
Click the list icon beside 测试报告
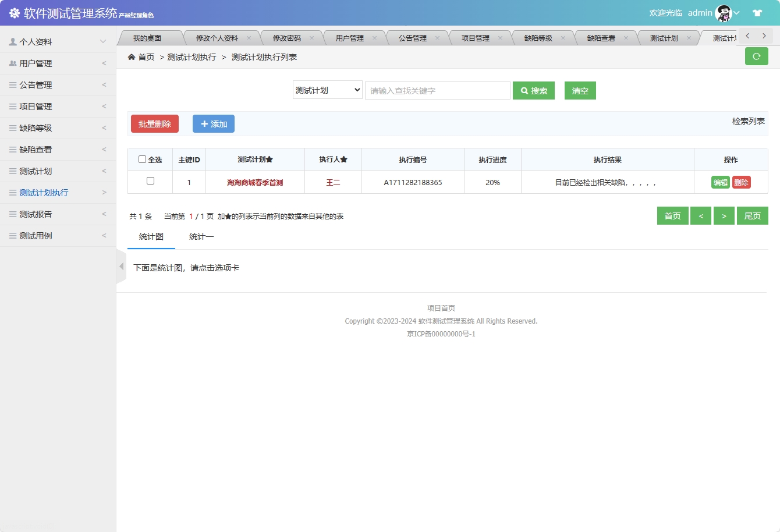[13, 214]
